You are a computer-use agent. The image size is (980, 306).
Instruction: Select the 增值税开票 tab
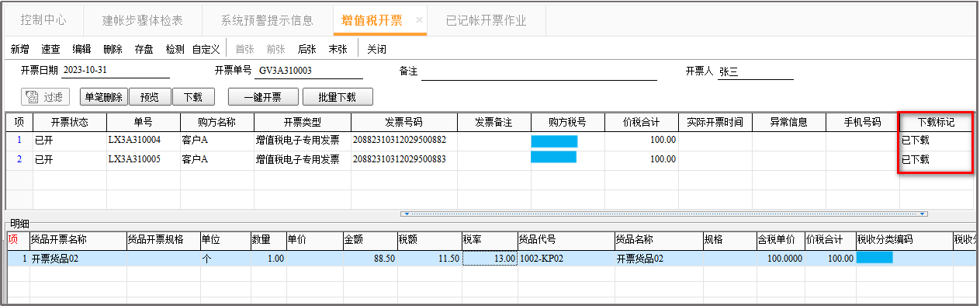click(372, 21)
